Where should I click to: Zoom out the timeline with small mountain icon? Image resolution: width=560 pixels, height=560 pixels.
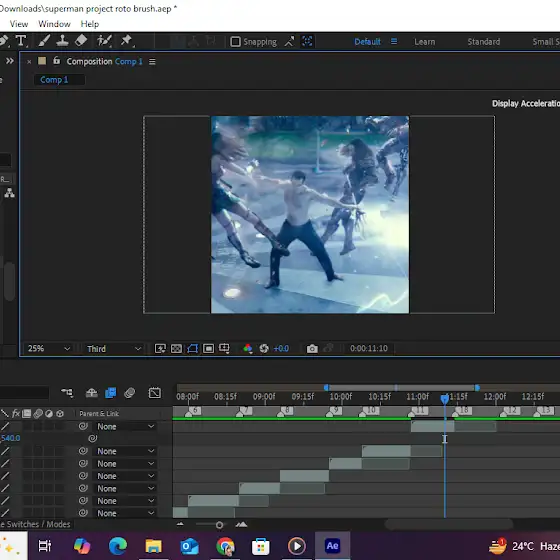click(180, 524)
